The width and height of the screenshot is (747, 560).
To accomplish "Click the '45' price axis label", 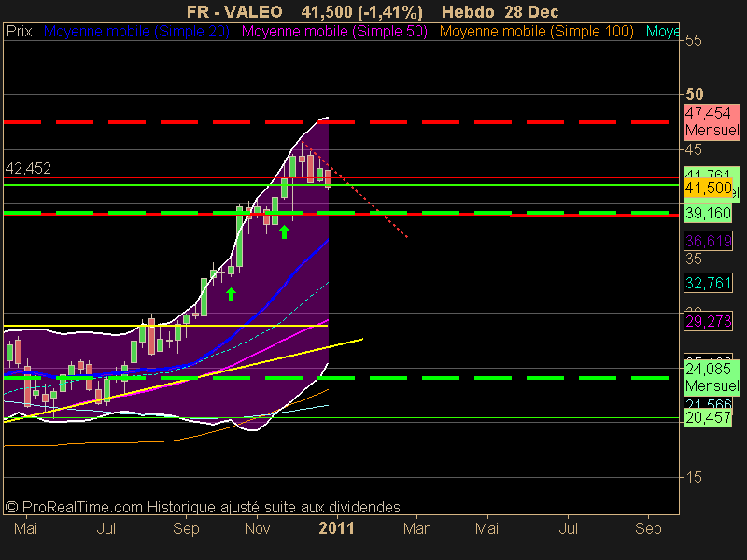I will point(694,150).
